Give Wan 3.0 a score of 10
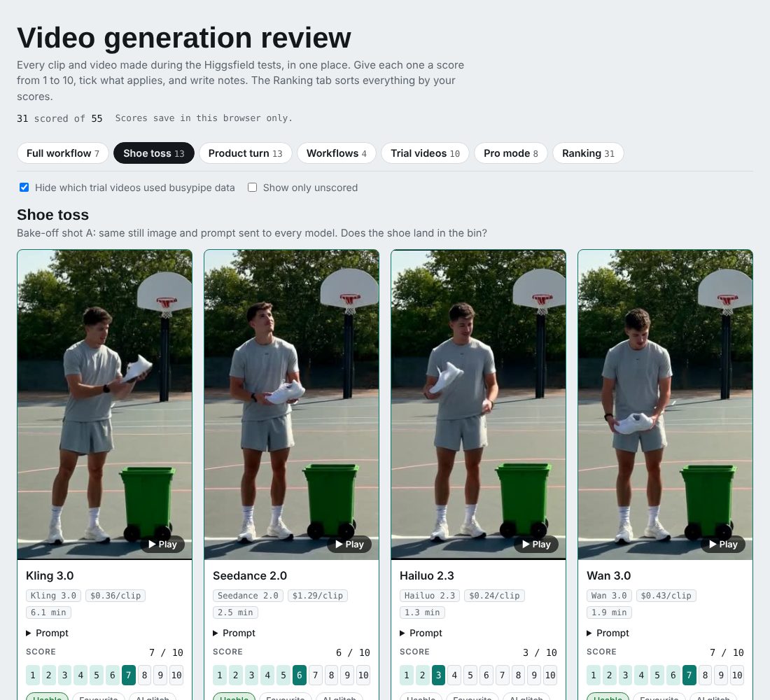770x700 pixels. click(x=737, y=675)
